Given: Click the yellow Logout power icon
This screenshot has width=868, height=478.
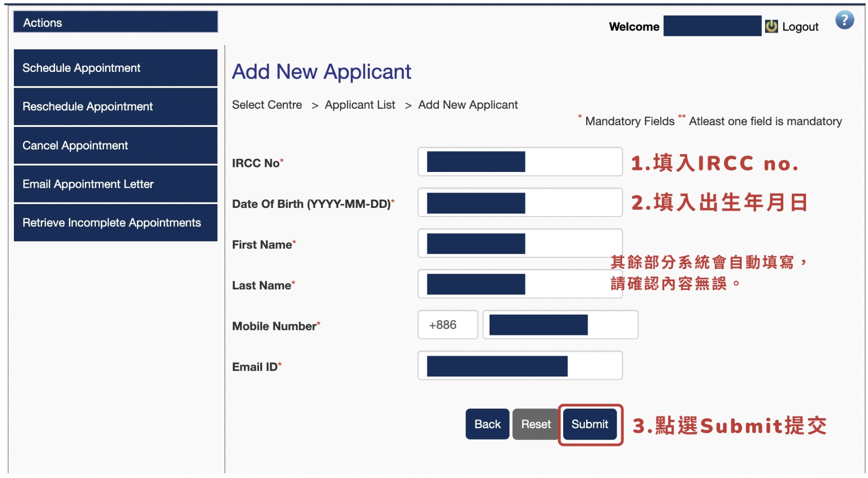Looking at the screenshot, I should pos(771,26).
